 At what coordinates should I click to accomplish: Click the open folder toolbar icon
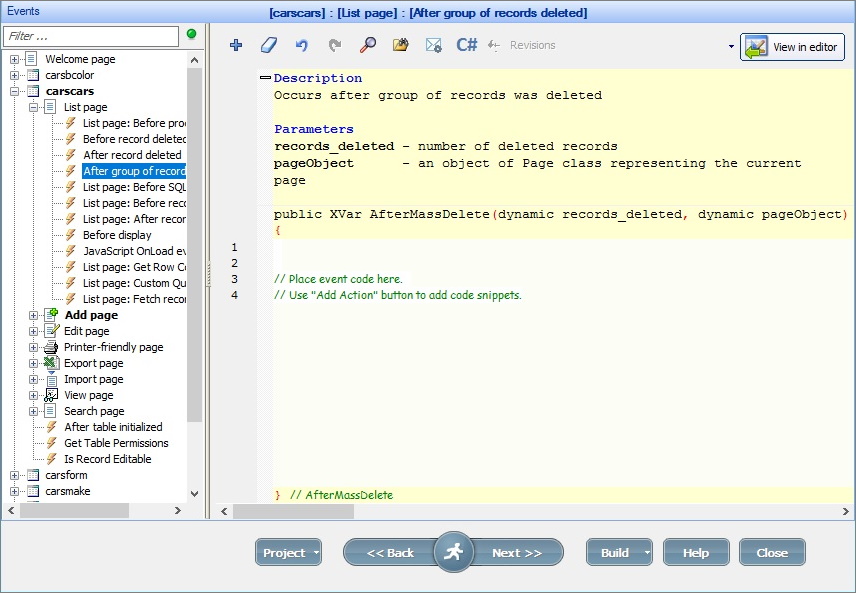(400, 45)
